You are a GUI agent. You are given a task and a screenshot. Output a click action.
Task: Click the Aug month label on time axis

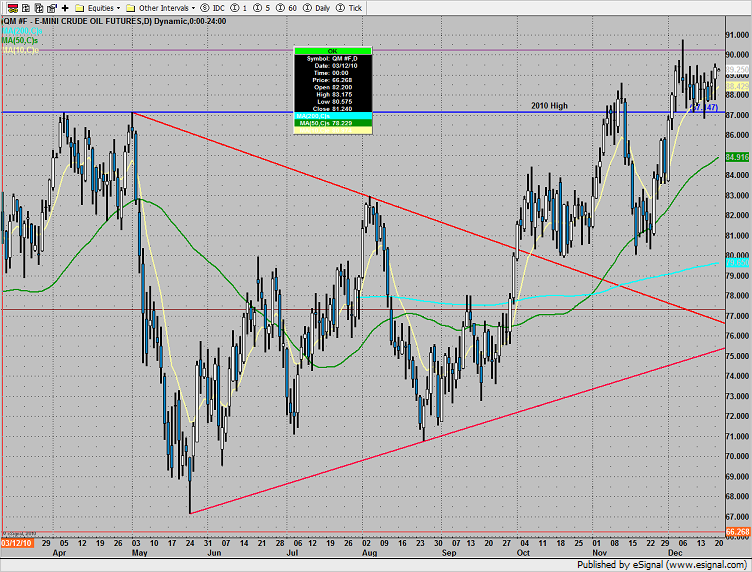point(369,553)
